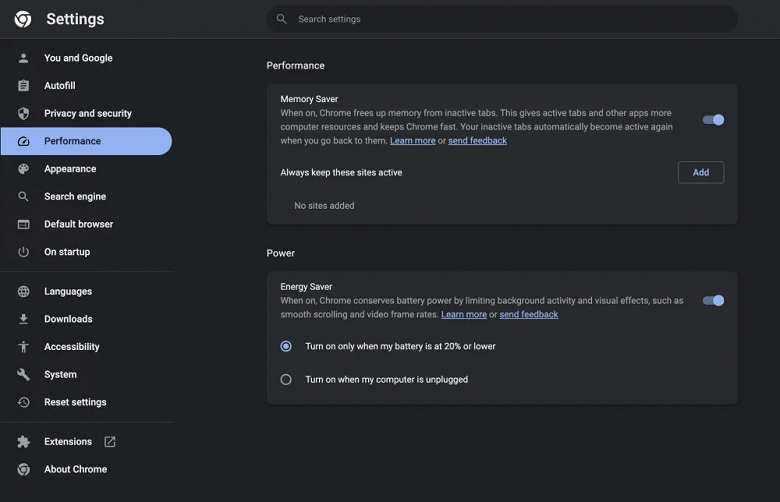Go to the Accessibility settings section
Image resolution: width=780 pixels, height=502 pixels.
tap(72, 347)
